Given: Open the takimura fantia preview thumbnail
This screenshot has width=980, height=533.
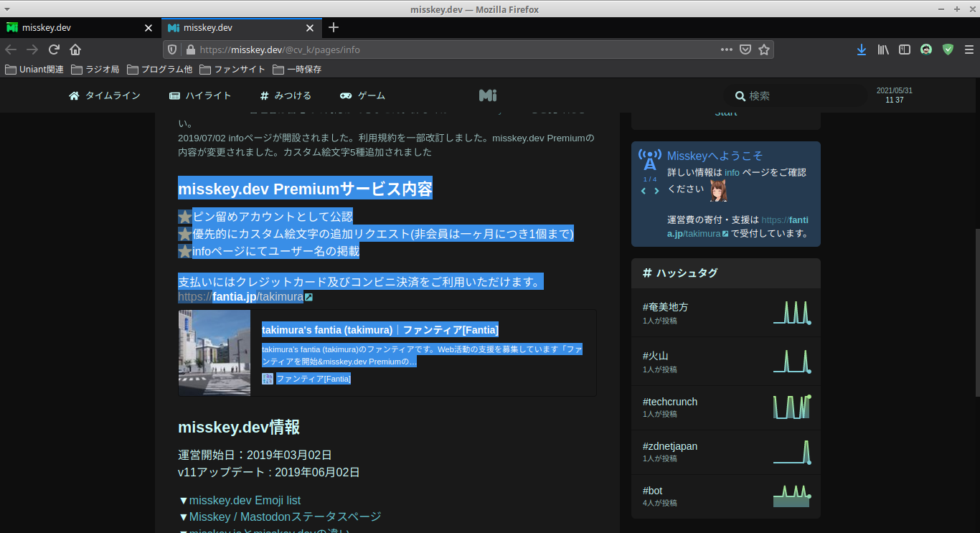Looking at the screenshot, I should click(215, 352).
